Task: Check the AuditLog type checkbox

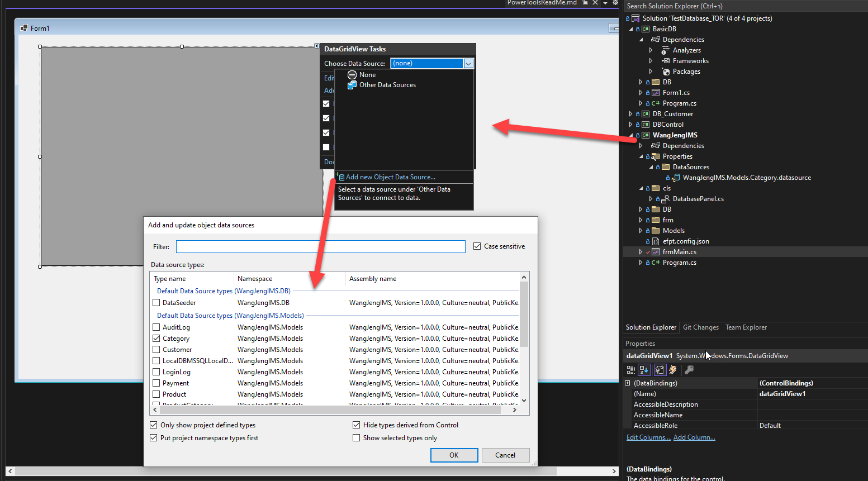Action: pyautogui.click(x=156, y=327)
